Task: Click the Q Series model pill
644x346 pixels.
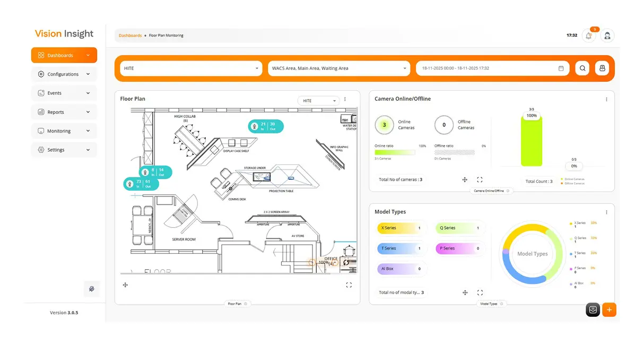Action: 460,228
